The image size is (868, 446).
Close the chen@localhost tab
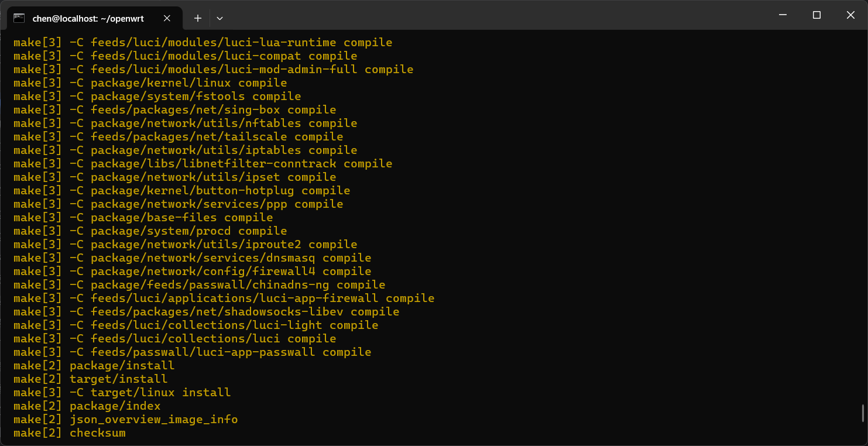pyautogui.click(x=167, y=18)
